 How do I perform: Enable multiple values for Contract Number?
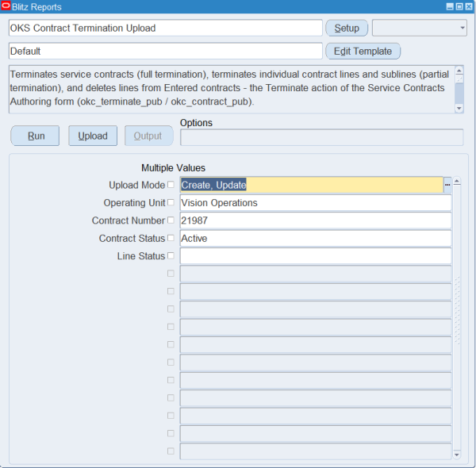171,220
